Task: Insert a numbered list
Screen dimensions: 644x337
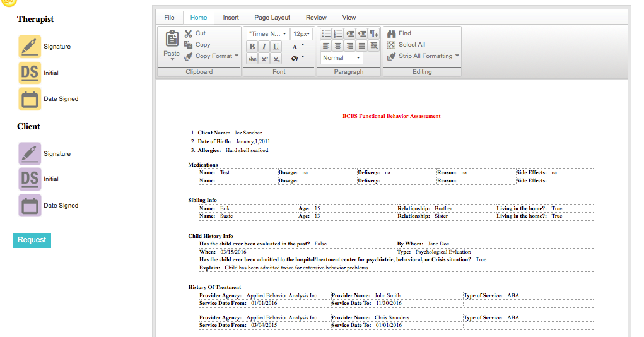Action: 337,33
